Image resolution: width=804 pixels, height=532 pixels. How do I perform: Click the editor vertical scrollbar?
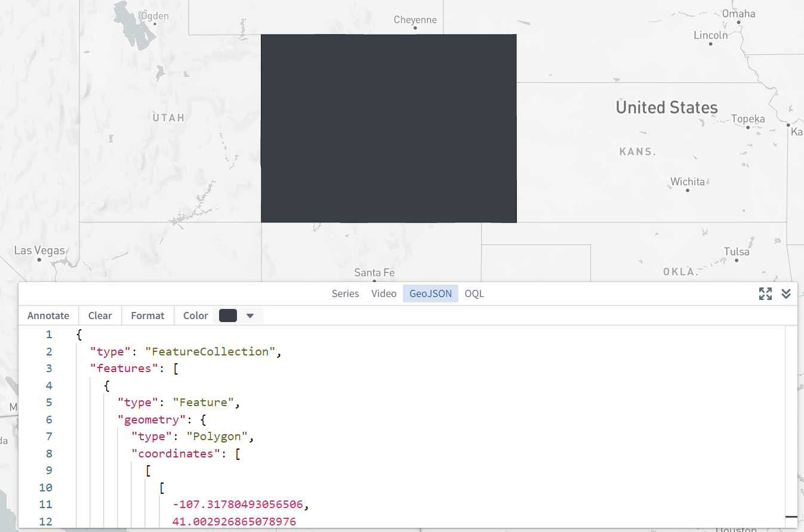[791, 426]
